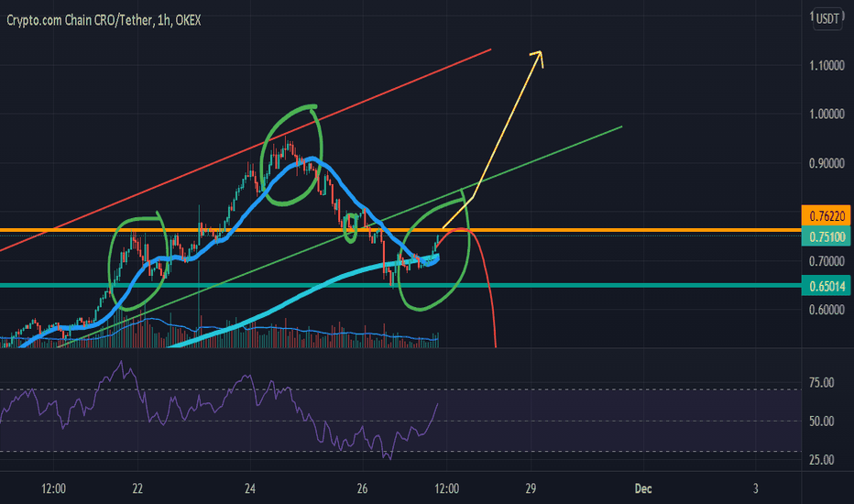The image size is (854, 504).
Task: Click the 1.00000 price axis value
Action: [827, 114]
